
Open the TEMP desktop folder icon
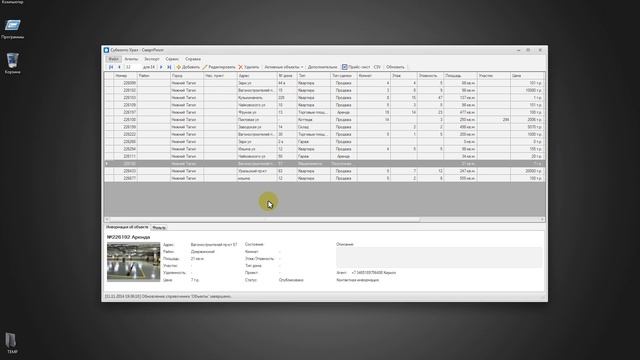(12, 343)
